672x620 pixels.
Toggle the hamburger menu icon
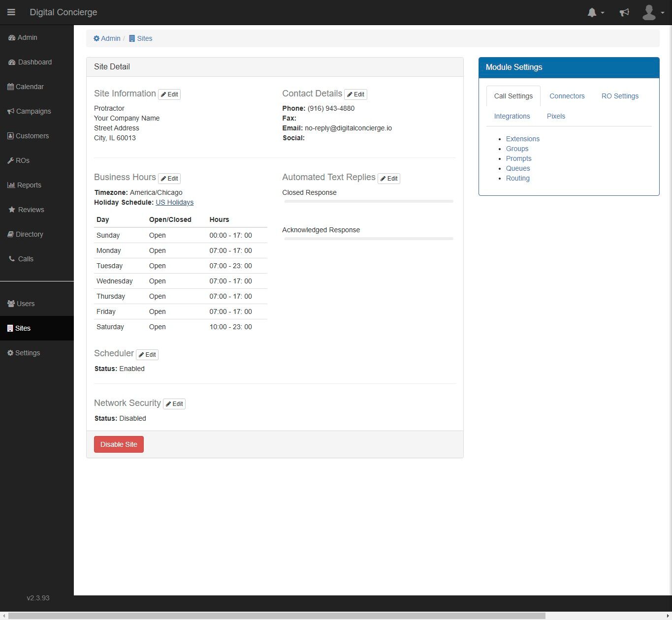click(x=11, y=12)
